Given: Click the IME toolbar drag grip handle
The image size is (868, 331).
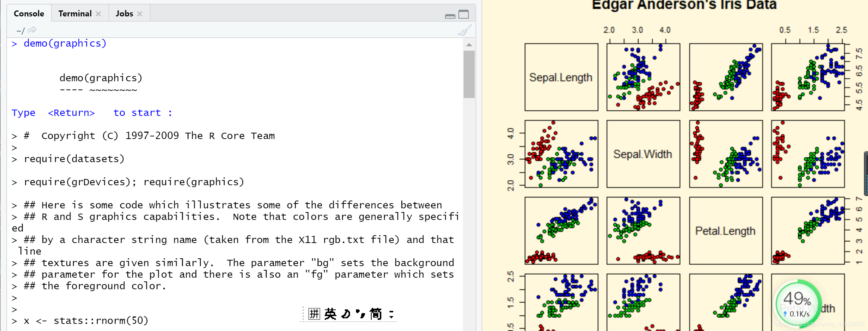Looking at the screenshot, I should tap(303, 314).
